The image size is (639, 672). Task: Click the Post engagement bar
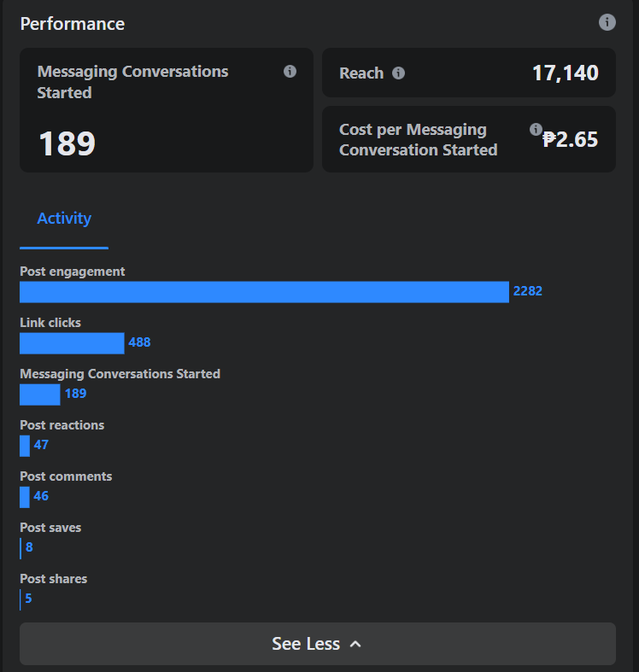[x=264, y=292]
